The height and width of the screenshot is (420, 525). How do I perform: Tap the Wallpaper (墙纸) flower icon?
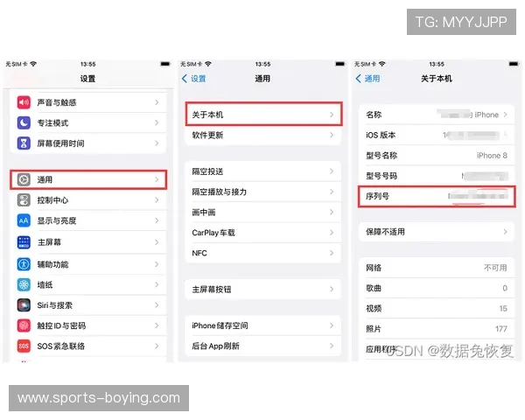[24, 284]
